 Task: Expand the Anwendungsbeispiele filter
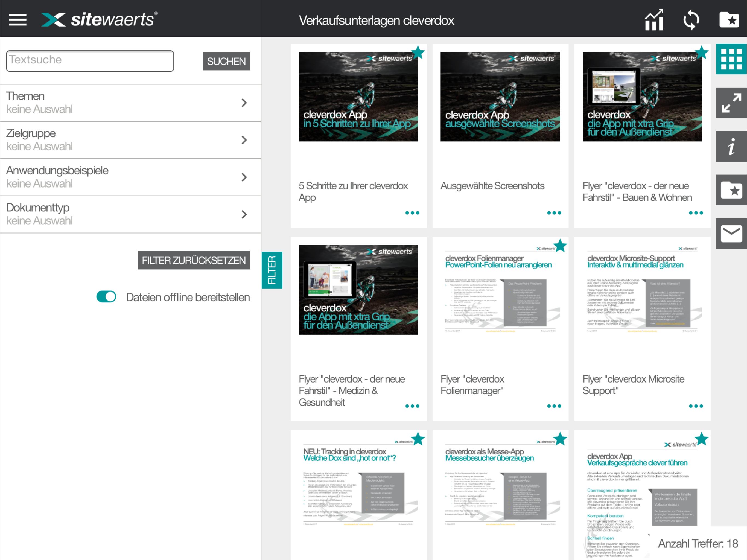click(131, 177)
